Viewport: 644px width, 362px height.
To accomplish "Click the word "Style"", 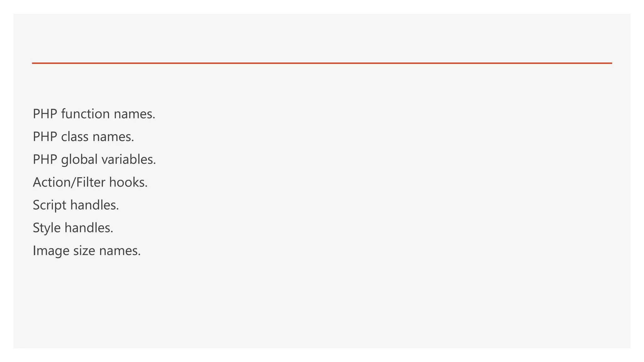I will [47, 228].
